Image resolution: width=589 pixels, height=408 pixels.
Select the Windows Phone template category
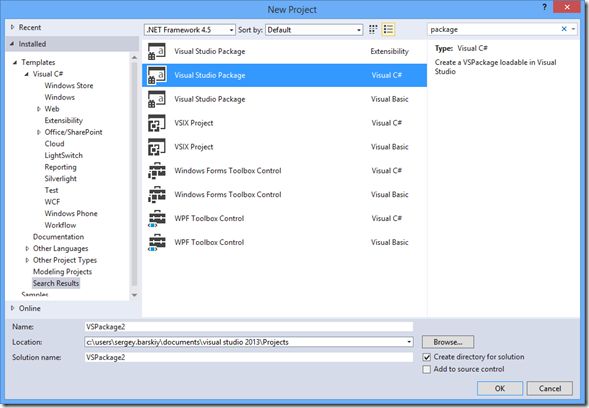tap(71, 213)
